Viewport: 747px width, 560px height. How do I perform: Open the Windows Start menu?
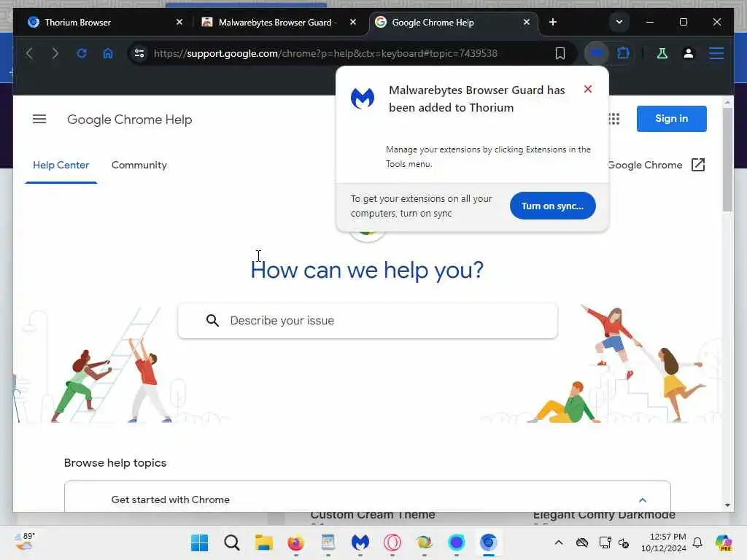pyautogui.click(x=199, y=542)
